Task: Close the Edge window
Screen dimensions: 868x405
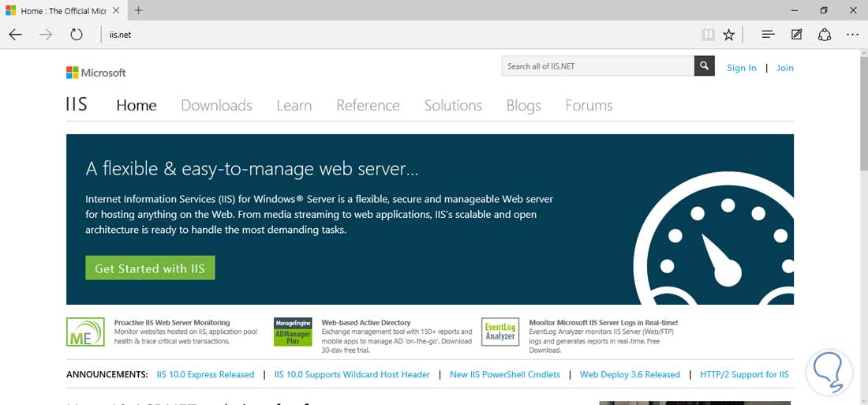Action: point(852,10)
